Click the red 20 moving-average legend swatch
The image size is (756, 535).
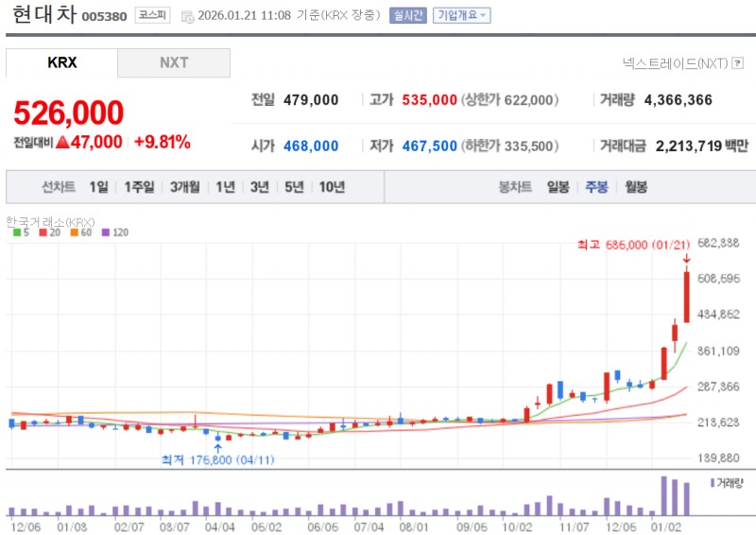[x=43, y=233]
